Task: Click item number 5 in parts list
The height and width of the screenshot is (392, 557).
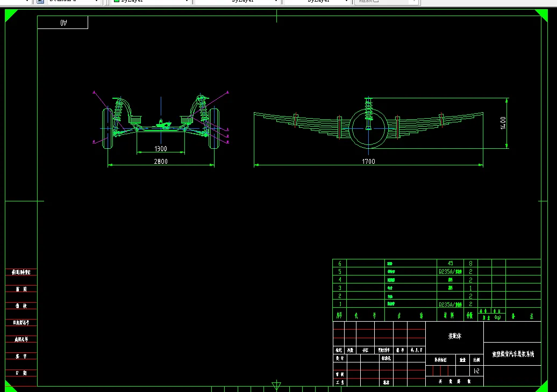Action: tap(340, 271)
